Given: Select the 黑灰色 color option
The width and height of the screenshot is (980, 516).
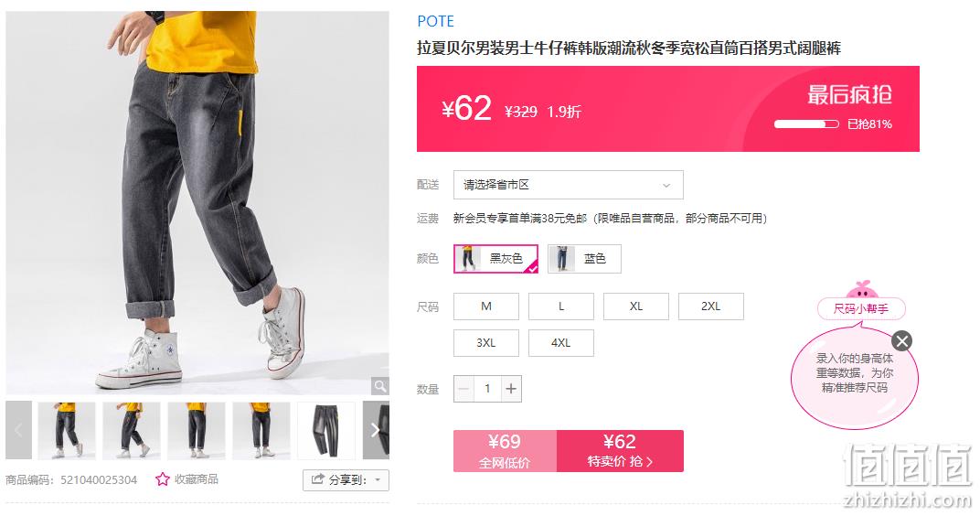Looking at the screenshot, I should (495, 259).
